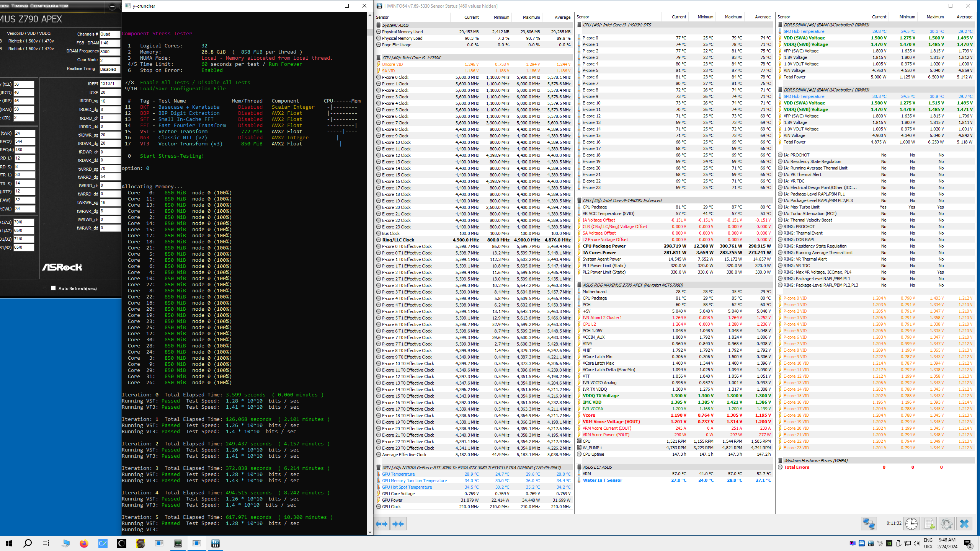The height and width of the screenshot is (551, 980).
Task: Open HWiNFO remote monitoring computers icon
Action: point(869,523)
